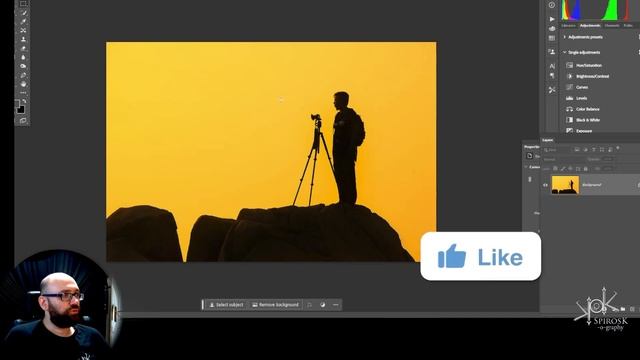Image resolution: width=640 pixels, height=360 pixels.
Task: Open the black background color swatch
Action: point(21,110)
